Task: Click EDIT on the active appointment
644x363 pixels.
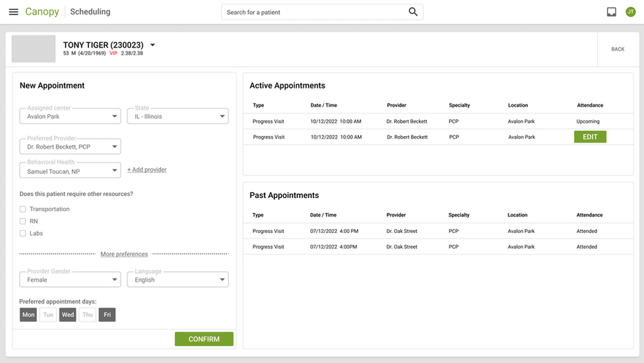Action: coord(590,137)
